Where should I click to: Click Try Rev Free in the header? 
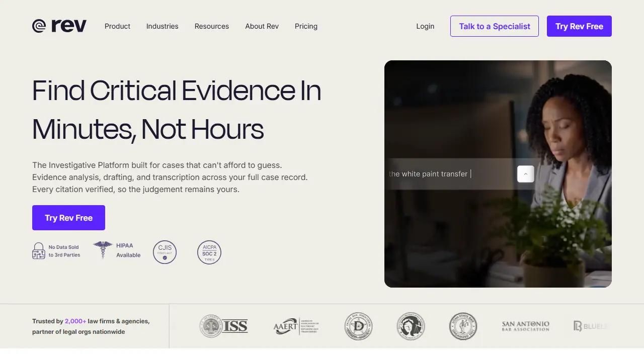coord(579,26)
